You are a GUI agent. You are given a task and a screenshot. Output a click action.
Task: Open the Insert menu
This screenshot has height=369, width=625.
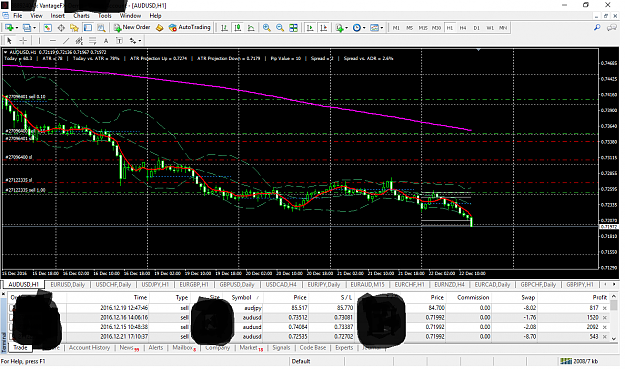point(57,16)
